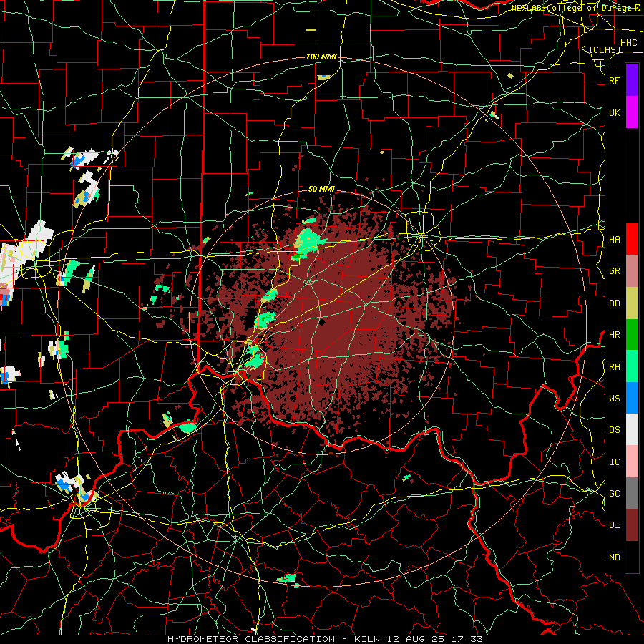Screen dimensions: 644x644
Task: Click the 12 AUG 25 date text
Action: point(416,639)
